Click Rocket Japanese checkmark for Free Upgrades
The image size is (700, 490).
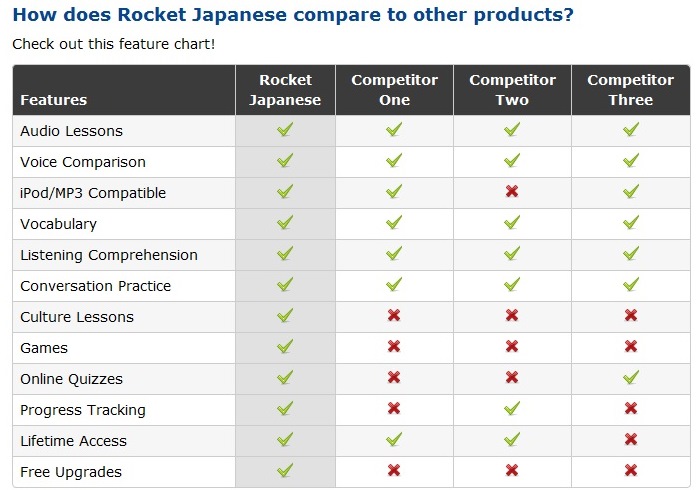click(x=285, y=471)
